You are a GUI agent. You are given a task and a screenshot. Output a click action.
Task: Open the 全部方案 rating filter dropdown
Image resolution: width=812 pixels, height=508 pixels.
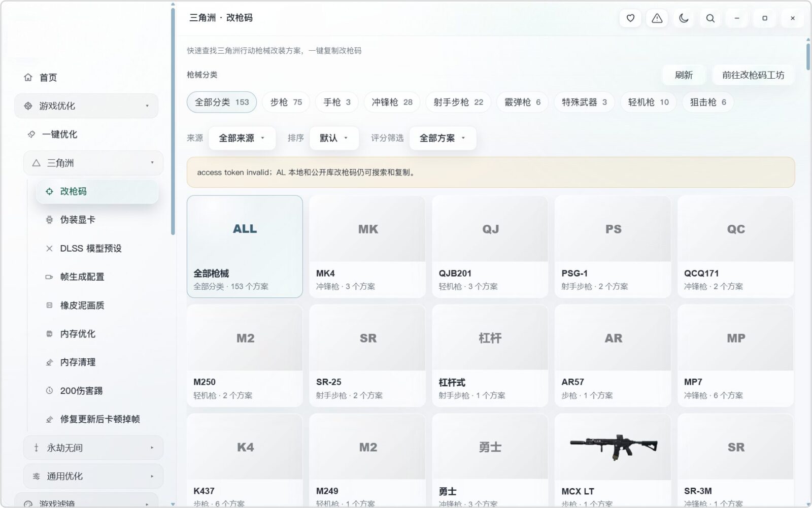(x=443, y=138)
